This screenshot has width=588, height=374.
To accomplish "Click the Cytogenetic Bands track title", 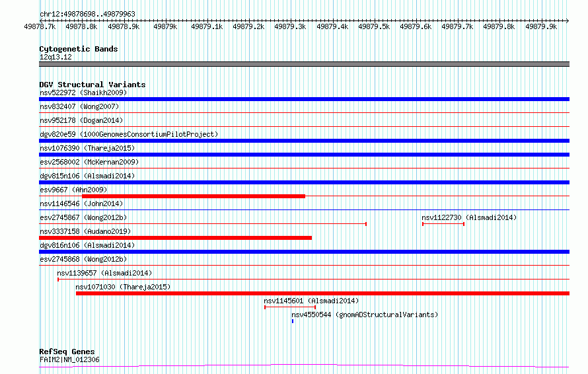I will tap(79, 49).
